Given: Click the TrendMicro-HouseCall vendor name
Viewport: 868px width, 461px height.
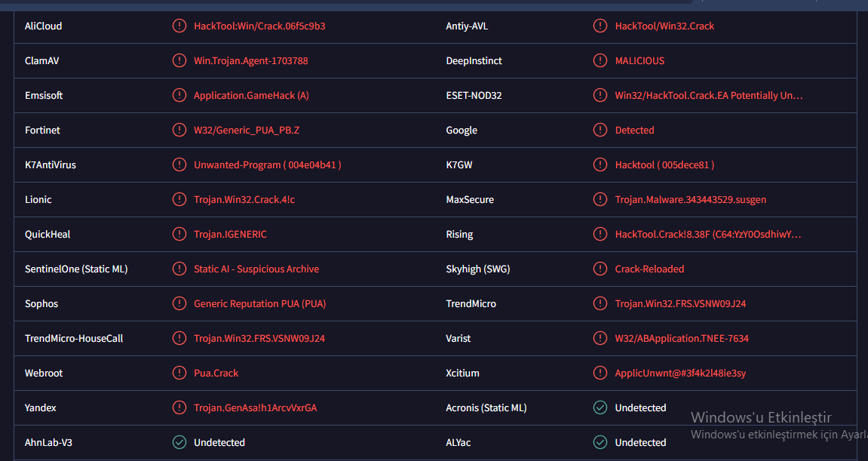Looking at the screenshot, I should 74,339.
